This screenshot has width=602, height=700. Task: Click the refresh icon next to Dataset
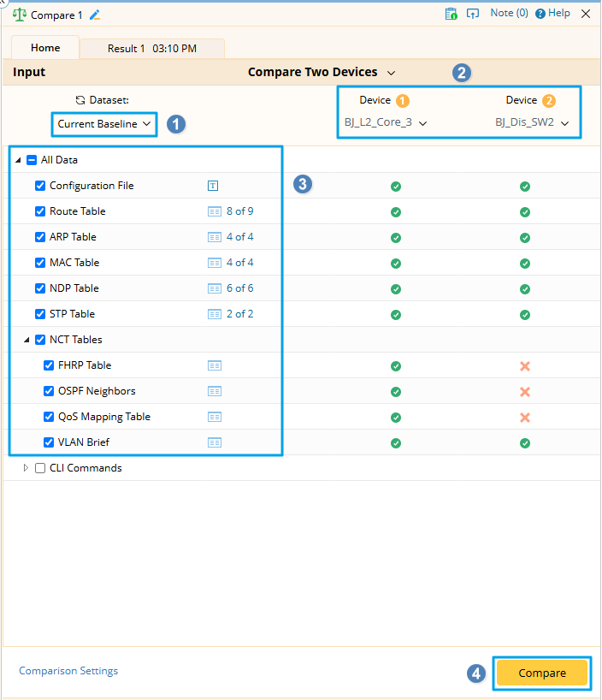point(80,100)
